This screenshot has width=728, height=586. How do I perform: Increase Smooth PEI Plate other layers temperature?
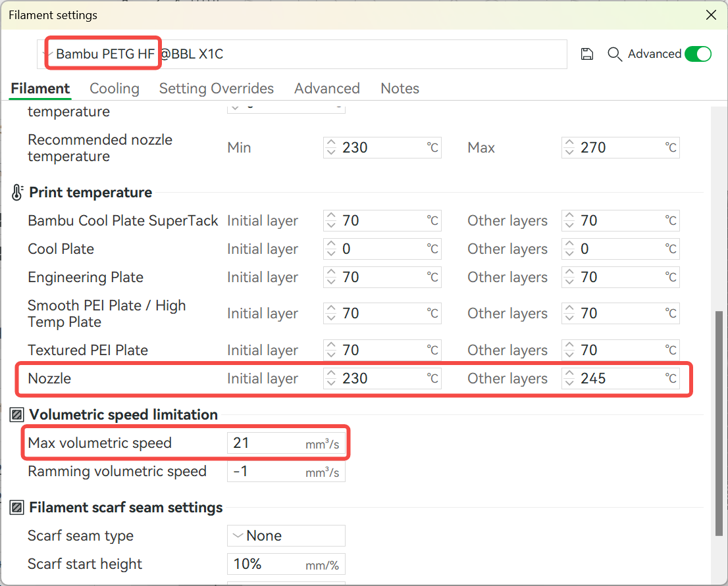pos(569,308)
